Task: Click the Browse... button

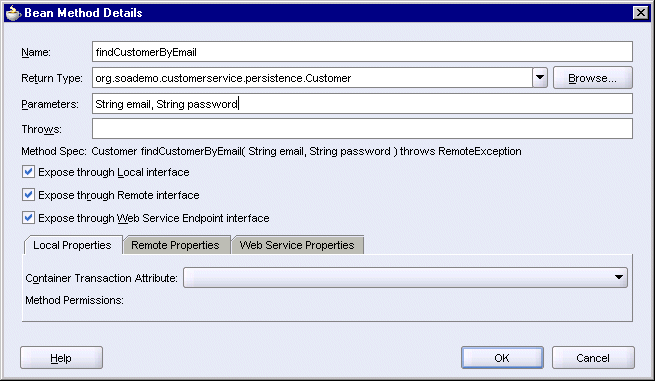Action: 592,78
